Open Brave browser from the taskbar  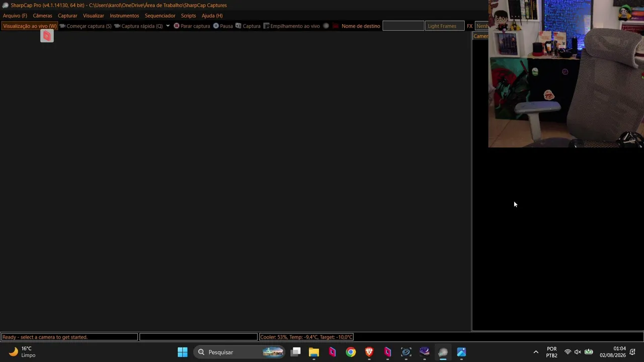[x=369, y=352]
